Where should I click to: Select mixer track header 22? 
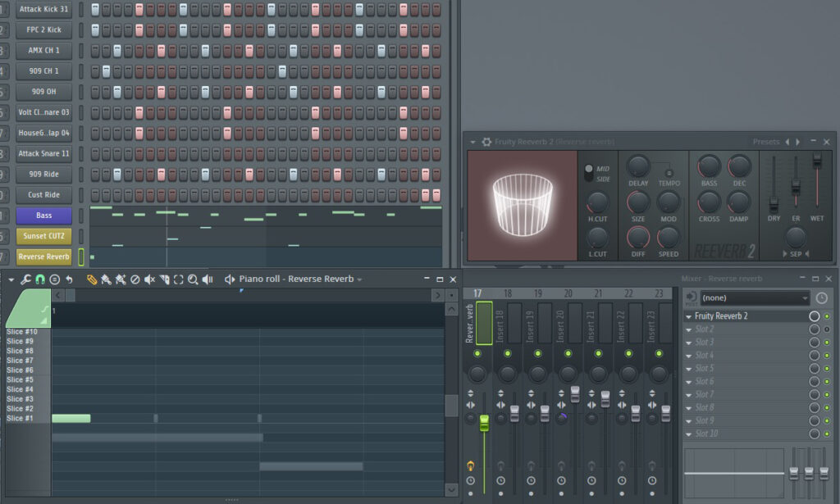[628, 293]
